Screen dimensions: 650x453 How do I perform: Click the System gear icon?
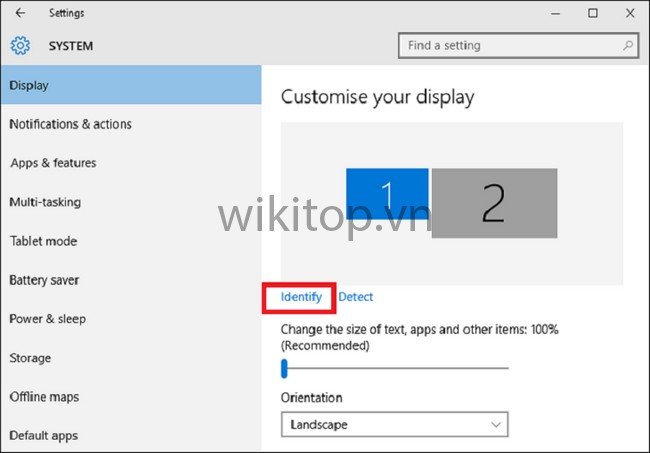[21, 46]
